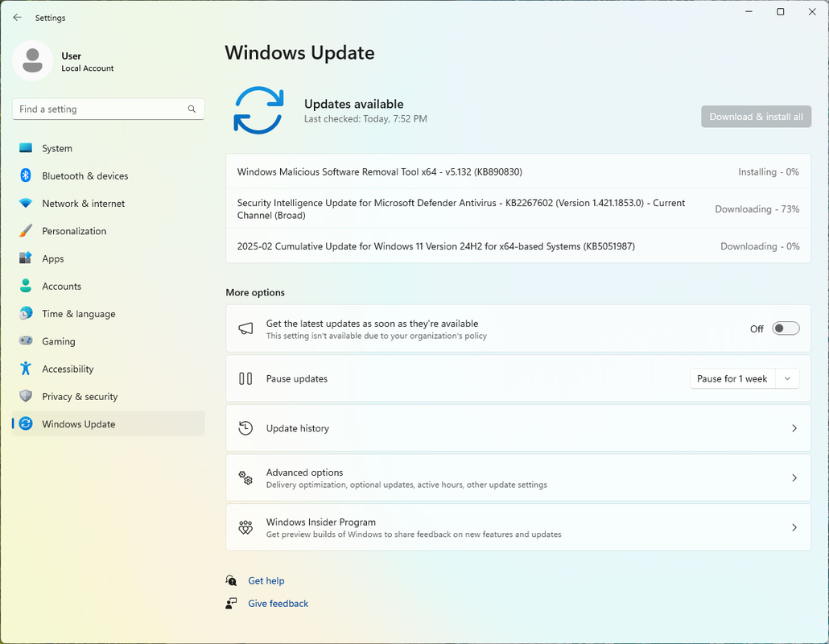Image resolution: width=829 pixels, height=644 pixels.
Task: Click the Accessibility figure icon in sidebar
Action: point(26,369)
